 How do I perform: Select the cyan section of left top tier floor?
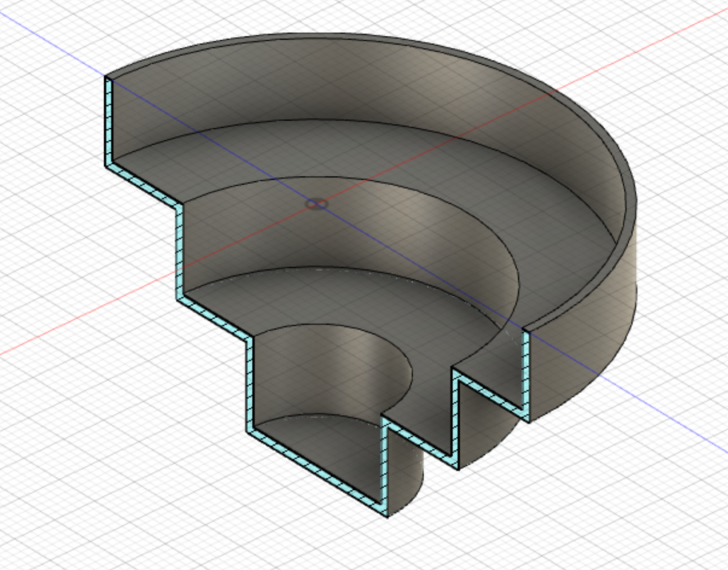click(x=142, y=186)
